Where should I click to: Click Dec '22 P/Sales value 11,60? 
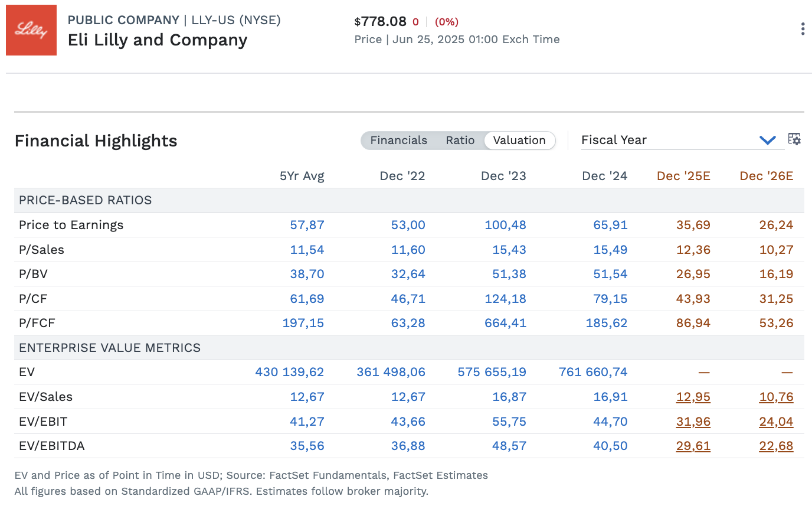coord(408,250)
